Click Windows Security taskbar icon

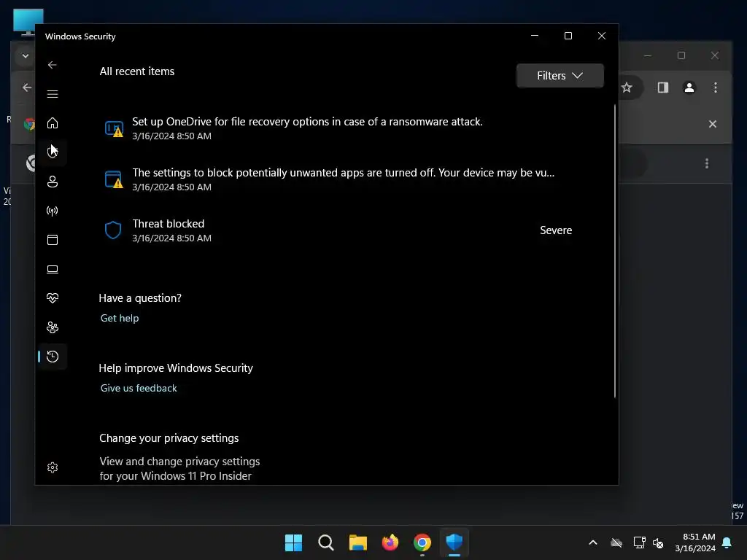click(454, 542)
